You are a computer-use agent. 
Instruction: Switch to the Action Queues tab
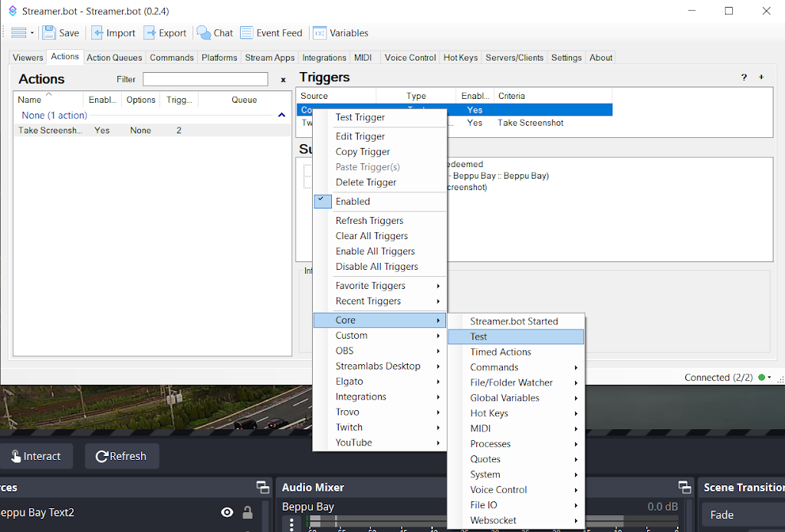tap(114, 57)
